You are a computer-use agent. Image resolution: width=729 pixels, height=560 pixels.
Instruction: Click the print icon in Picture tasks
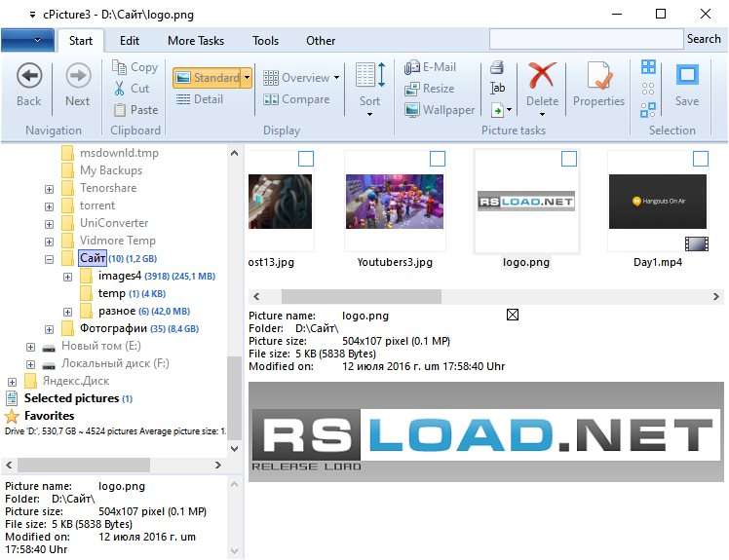[x=497, y=67]
